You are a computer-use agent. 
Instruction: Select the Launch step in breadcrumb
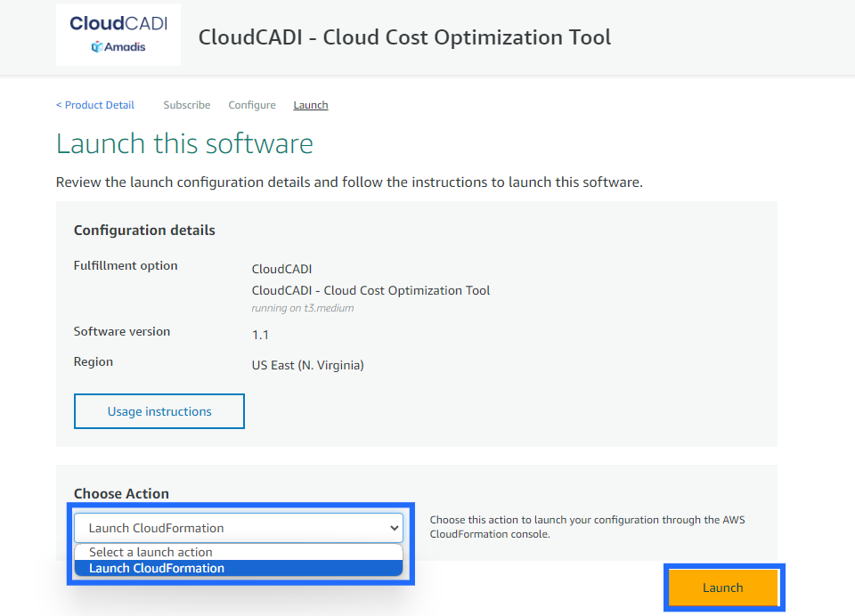[x=311, y=105]
